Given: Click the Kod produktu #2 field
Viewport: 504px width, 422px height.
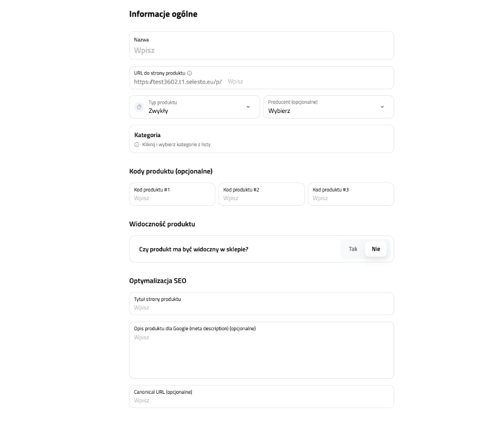Looking at the screenshot, I should (x=261, y=198).
